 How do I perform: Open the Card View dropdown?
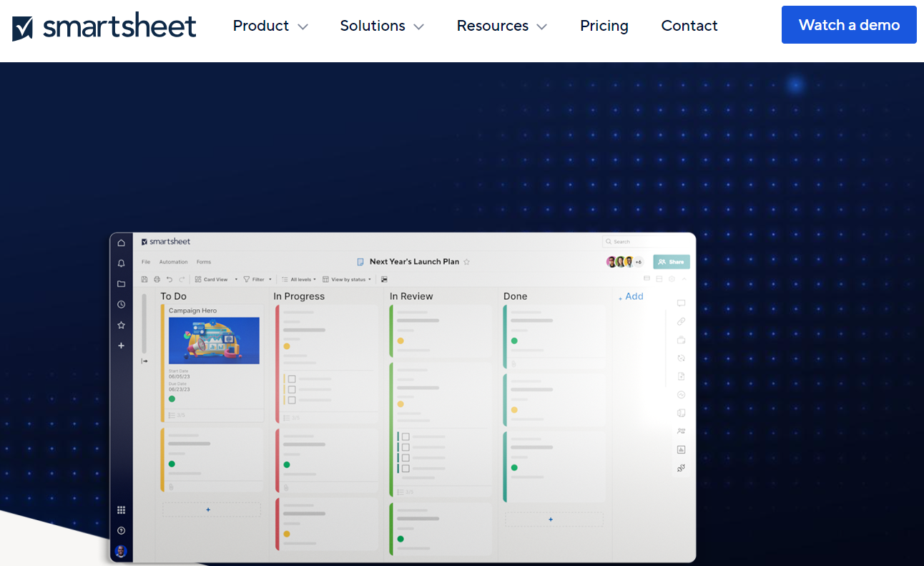coord(216,279)
